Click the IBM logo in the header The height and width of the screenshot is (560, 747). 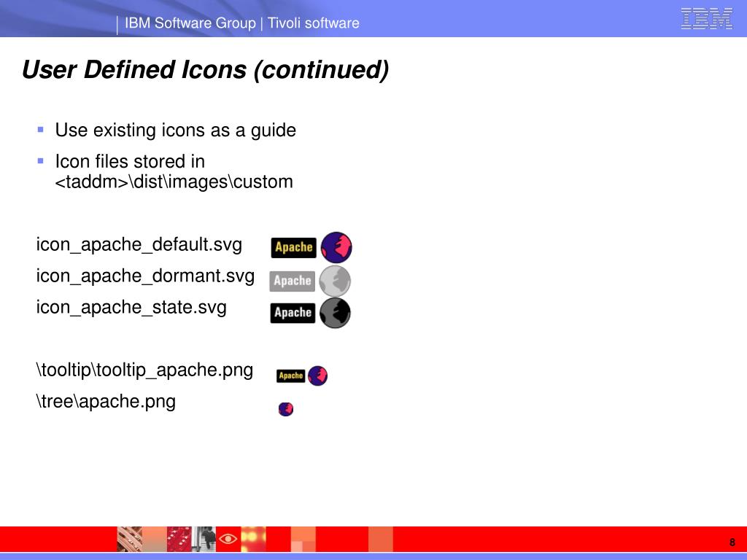point(706,19)
